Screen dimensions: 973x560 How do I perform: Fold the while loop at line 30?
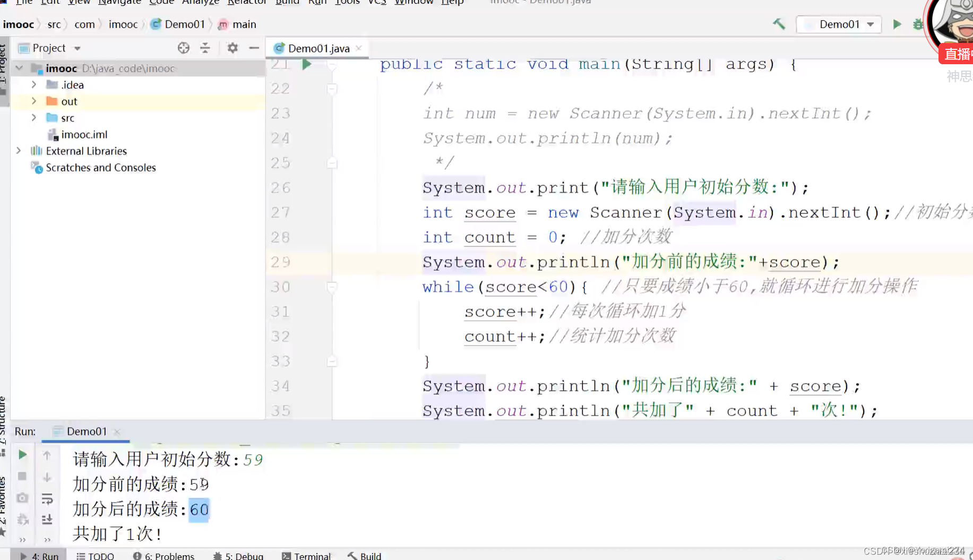pos(332,287)
